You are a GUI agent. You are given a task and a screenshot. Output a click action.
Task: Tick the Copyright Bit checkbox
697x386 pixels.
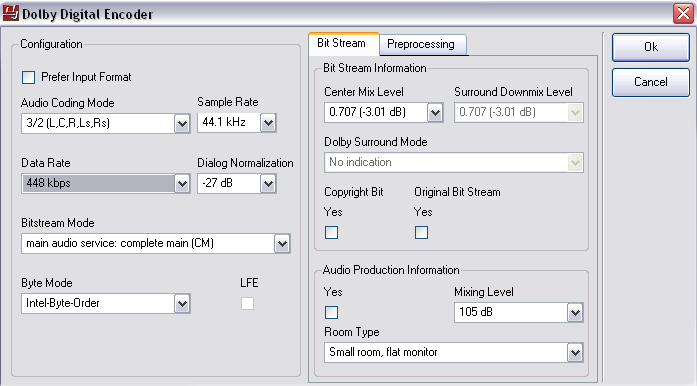click(332, 233)
